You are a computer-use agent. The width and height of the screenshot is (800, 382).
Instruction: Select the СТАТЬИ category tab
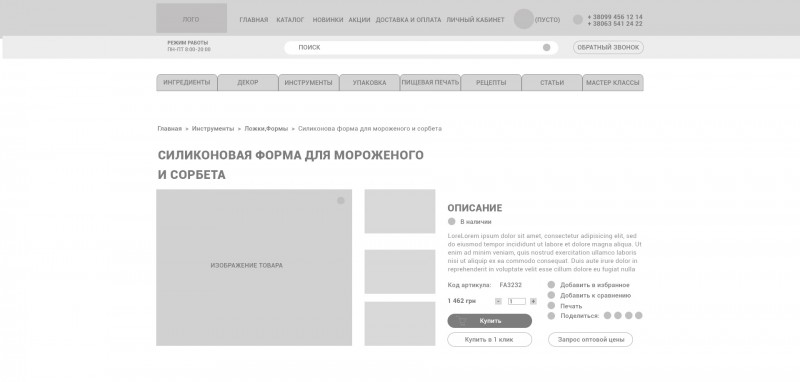[x=552, y=83]
